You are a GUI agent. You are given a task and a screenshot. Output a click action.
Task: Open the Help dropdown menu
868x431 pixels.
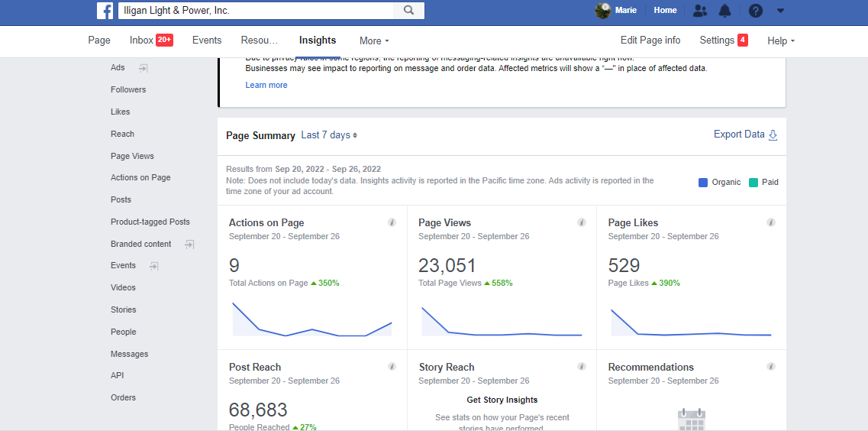pos(781,41)
